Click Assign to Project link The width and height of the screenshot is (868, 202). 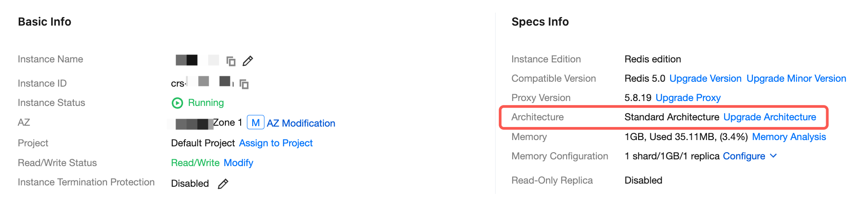click(276, 143)
